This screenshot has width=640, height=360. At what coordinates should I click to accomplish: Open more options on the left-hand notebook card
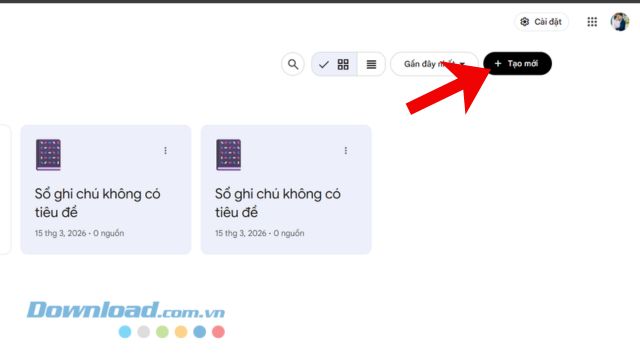(x=165, y=151)
